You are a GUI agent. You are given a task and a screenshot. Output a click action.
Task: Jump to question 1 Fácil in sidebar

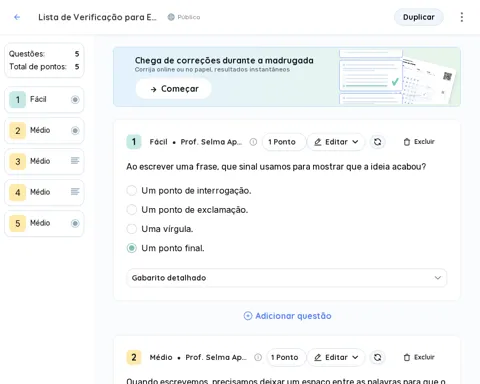[x=44, y=99]
